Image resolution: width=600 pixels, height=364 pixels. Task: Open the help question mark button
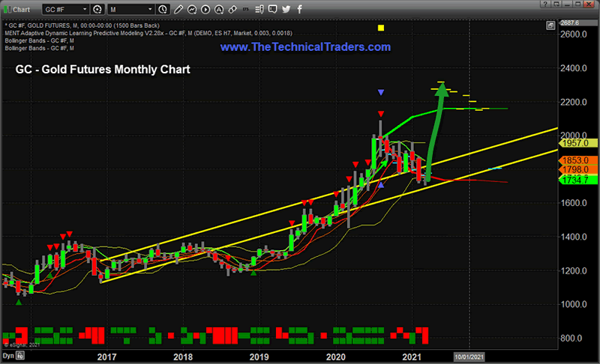545,4
